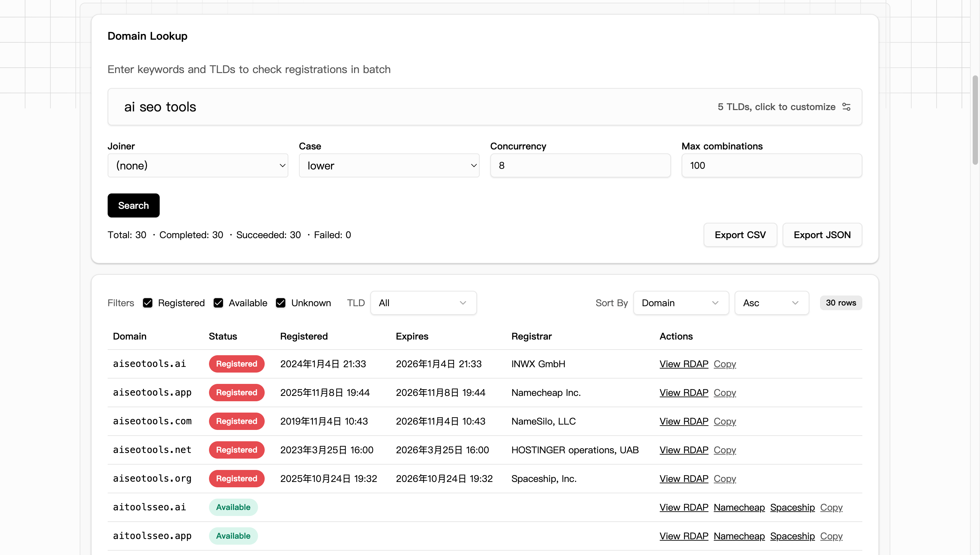980x555 pixels.
Task: Click the '30 rows' badge
Action: click(x=841, y=303)
